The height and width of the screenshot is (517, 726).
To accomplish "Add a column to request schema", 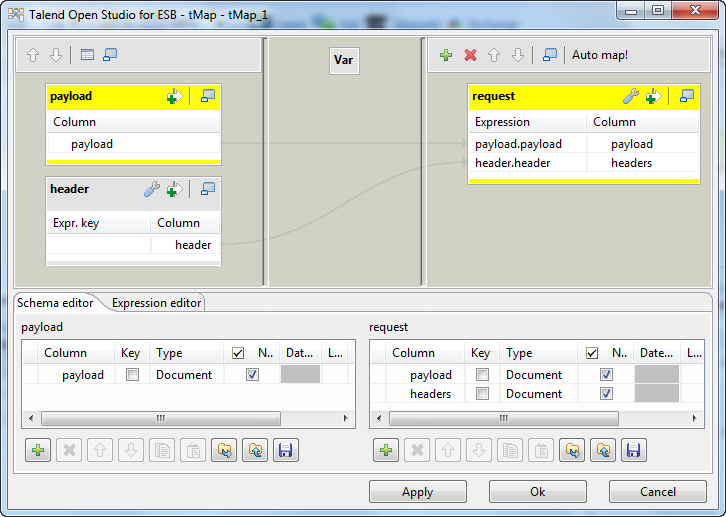I will click(387, 451).
